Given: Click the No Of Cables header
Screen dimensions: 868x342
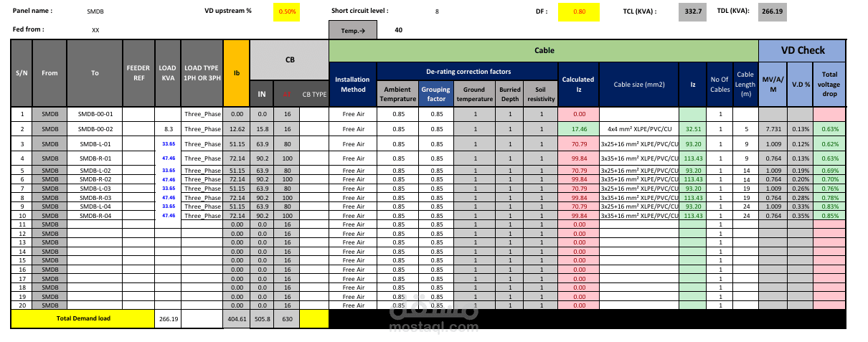Looking at the screenshot, I should point(720,84).
